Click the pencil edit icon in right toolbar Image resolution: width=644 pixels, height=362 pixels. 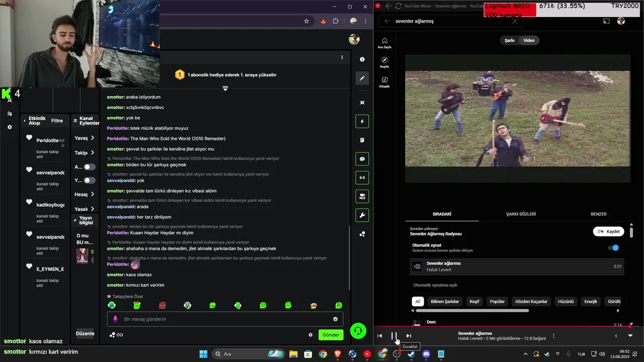pyautogui.click(x=362, y=78)
